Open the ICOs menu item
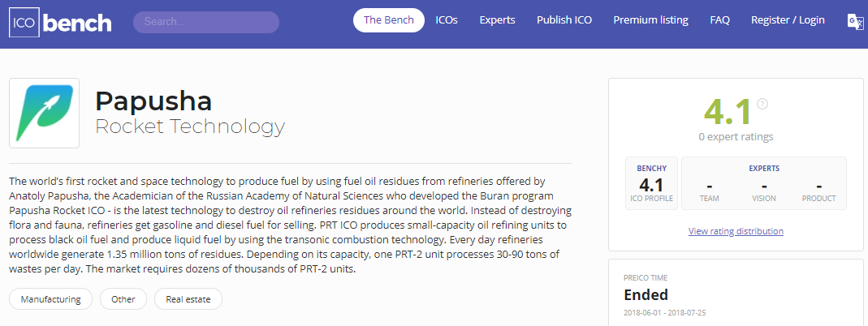 [x=447, y=20]
